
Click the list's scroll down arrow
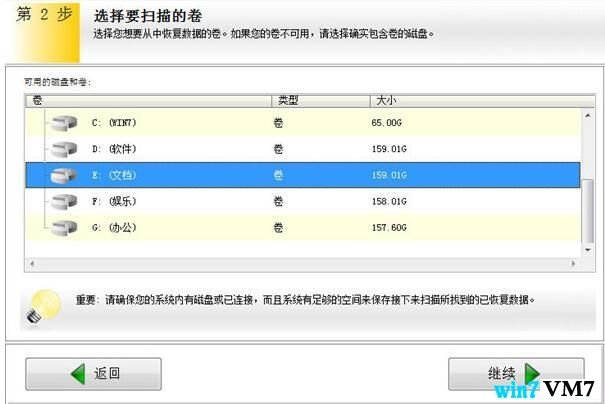588,250
